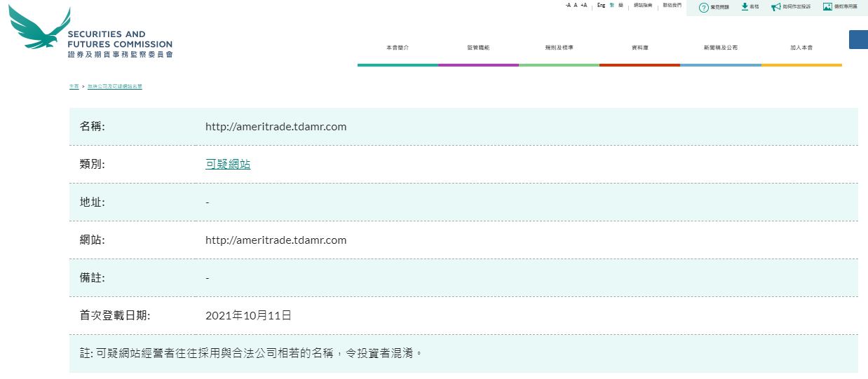Screen dimensions: 868x379
Task: Click the 傳媒專用區 picture icon
Action: click(827, 7)
